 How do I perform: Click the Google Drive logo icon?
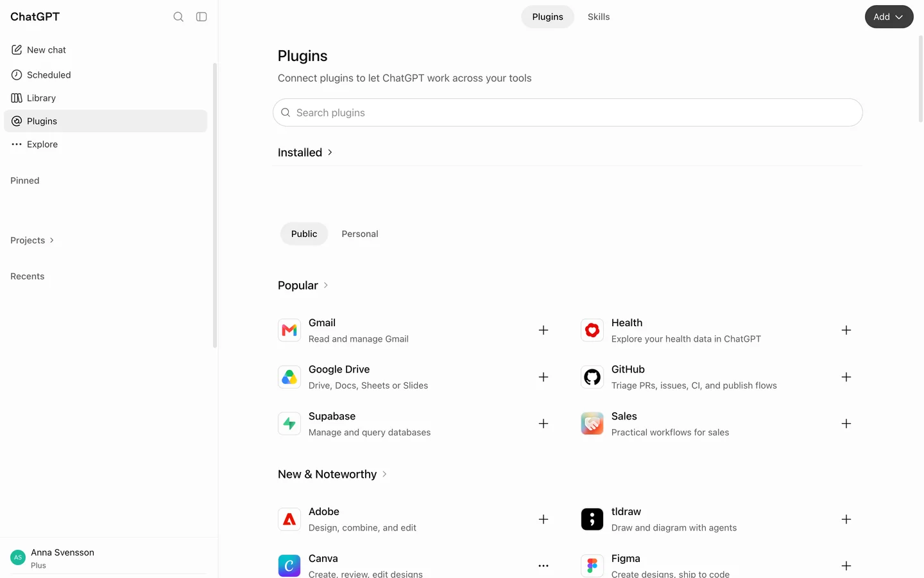click(x=289, y=377)
